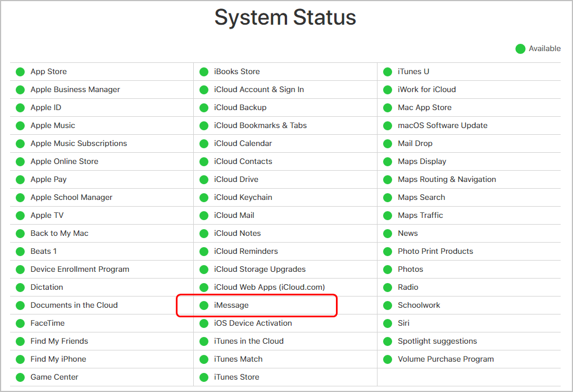This screenshot has height=392, width=573.
Task: Click the green dot next to Apple ID
Action: [20, 107]
